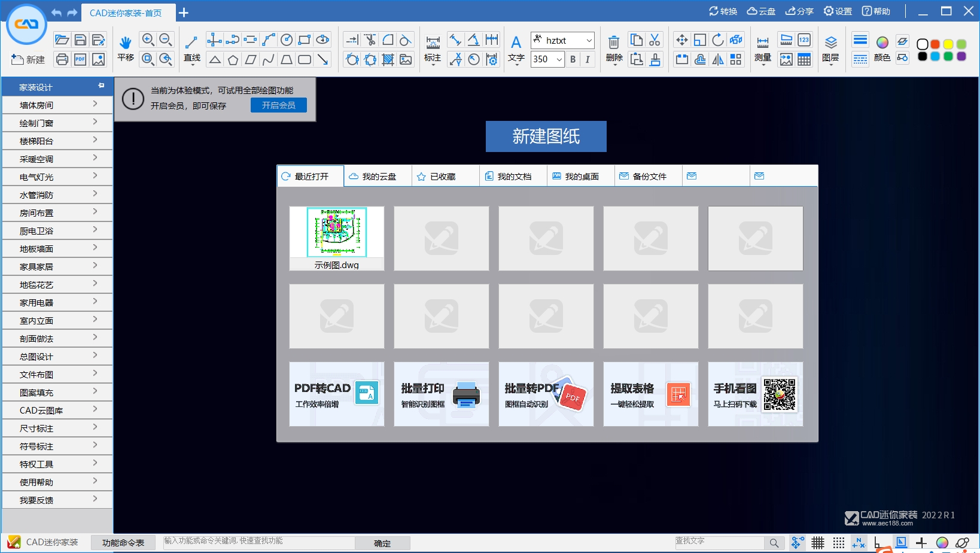980x553 pixels.
Task: Open the layers (图层) tool
Action: coord(830,48)
